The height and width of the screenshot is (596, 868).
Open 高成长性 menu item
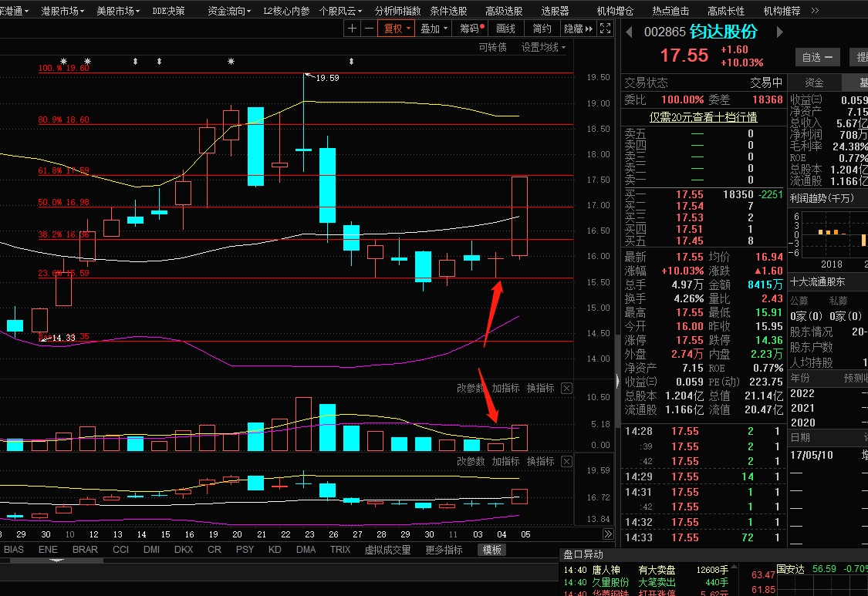(726, 11)
